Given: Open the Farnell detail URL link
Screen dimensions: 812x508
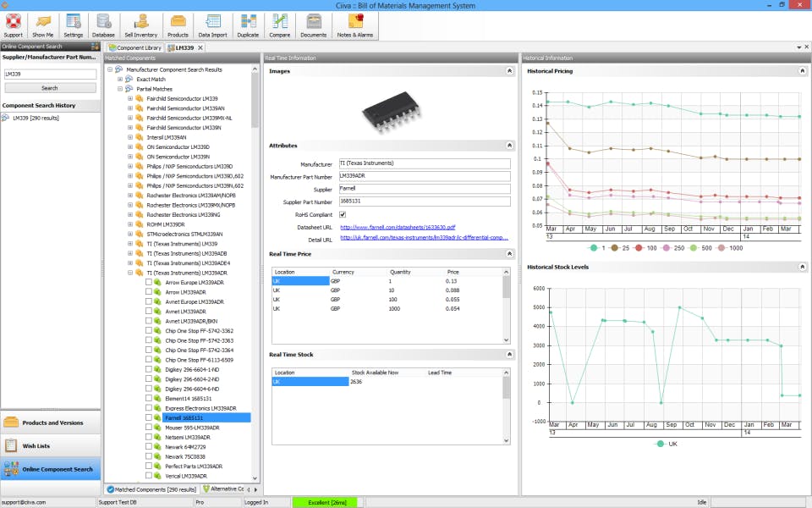Looking at the screenshot, I should click(x=424, y=238).
